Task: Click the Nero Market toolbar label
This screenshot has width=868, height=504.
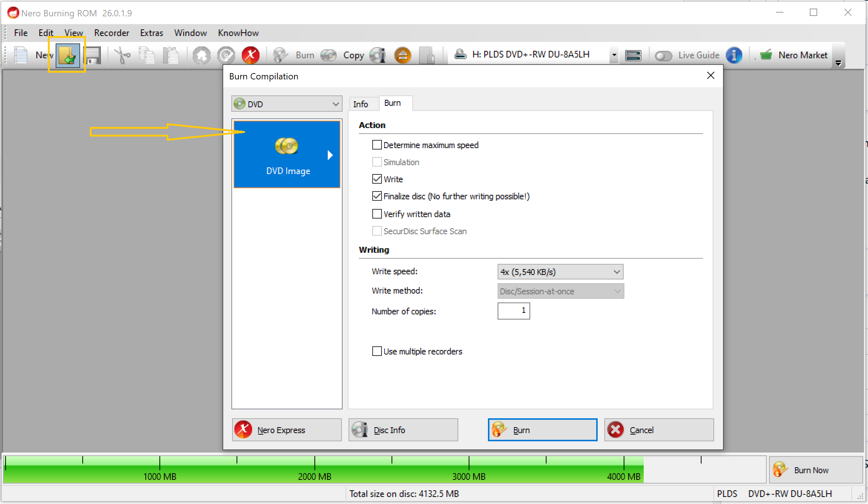Action: click(803, 55)
